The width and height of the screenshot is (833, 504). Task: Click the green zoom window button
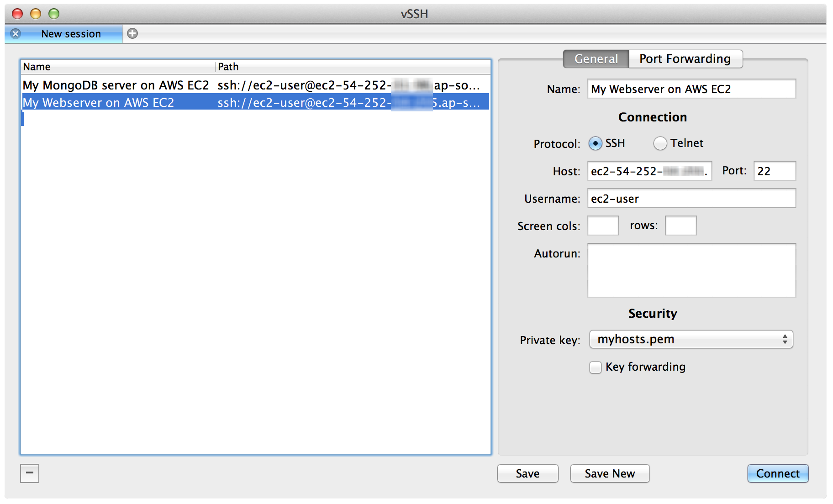pos(54,14)
